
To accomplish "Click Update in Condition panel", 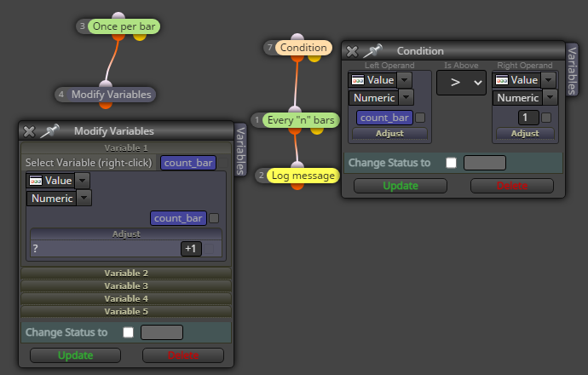I will coord(401,186).
